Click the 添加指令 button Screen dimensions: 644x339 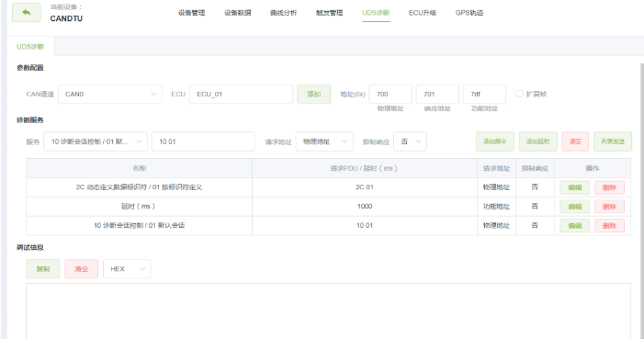(x=495, y=141)
